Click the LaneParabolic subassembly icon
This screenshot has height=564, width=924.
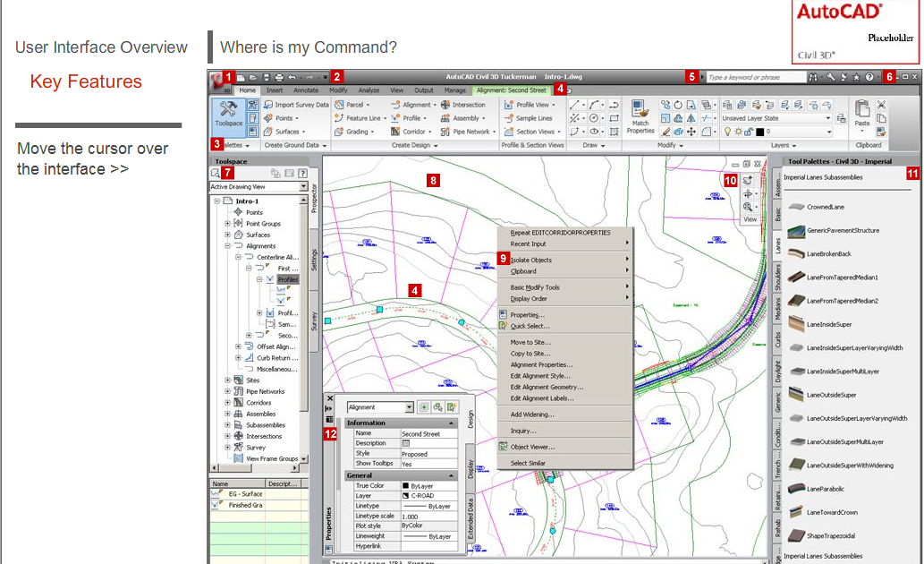click(797, 489)
